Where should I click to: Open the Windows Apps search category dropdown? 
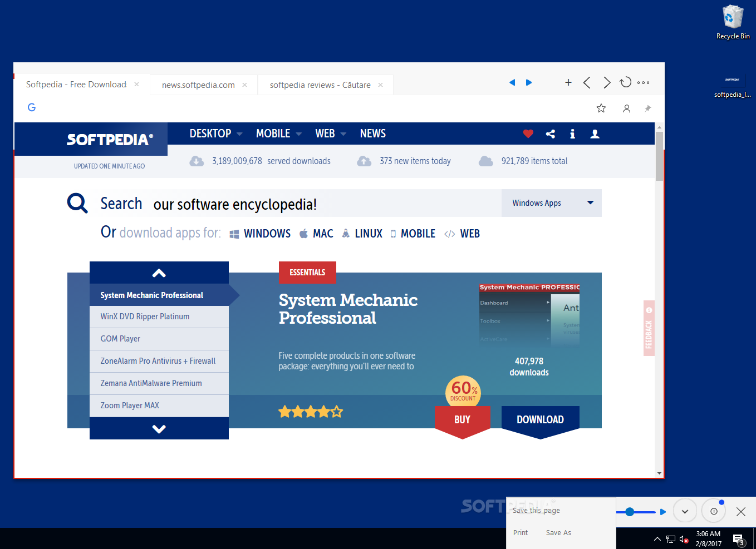coord(552,203)
